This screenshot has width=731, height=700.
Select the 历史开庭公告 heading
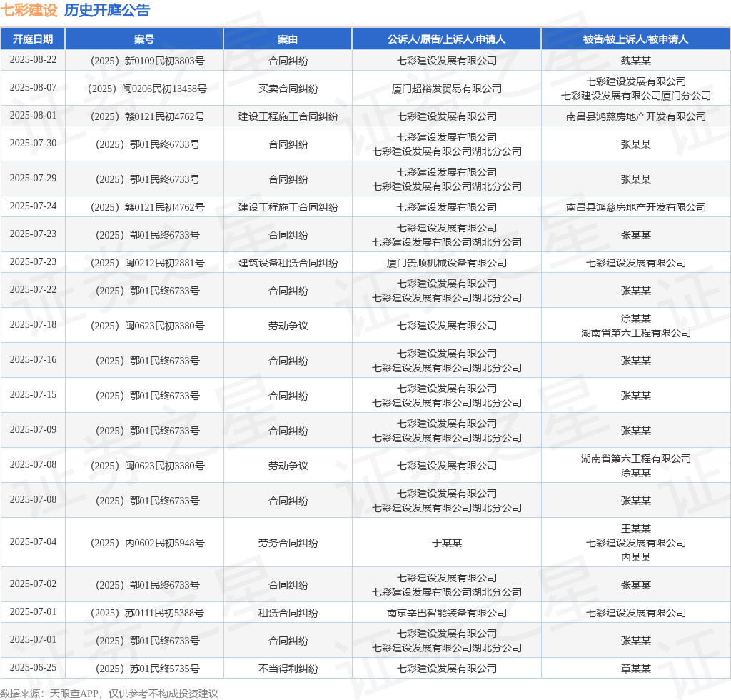click(107, 10)
